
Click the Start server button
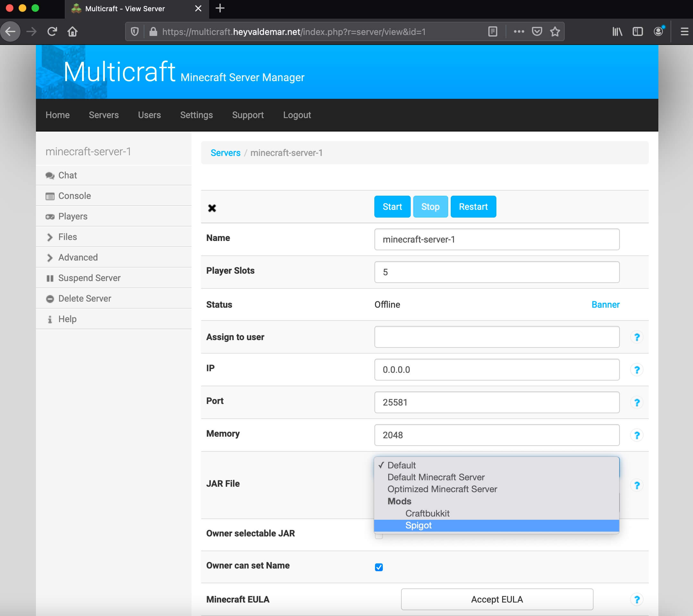392,206
